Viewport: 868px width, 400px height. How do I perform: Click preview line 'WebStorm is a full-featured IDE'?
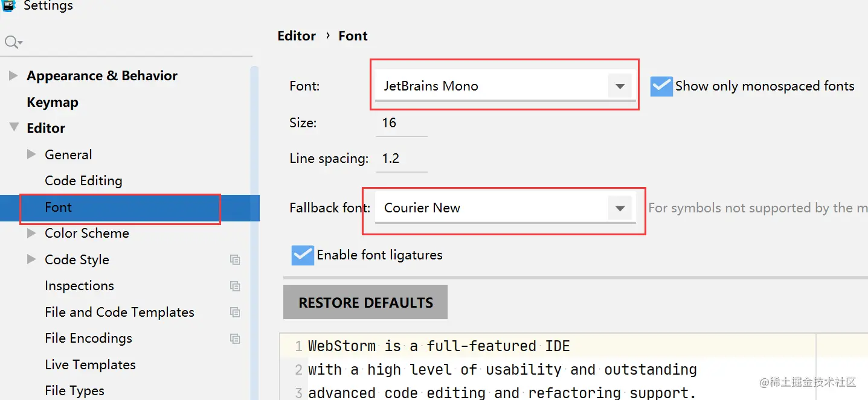click(439, 346)
